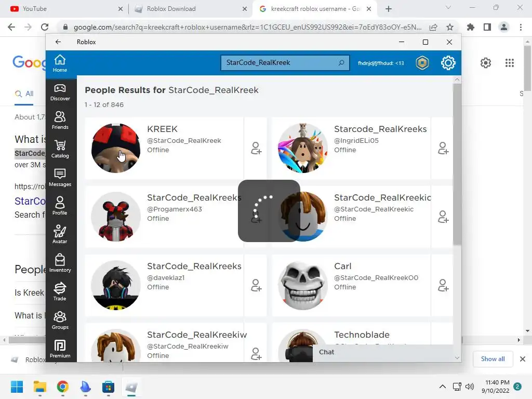532x399 pixels.
Task: Show hidden system tray icons
Action: [443, 387]
